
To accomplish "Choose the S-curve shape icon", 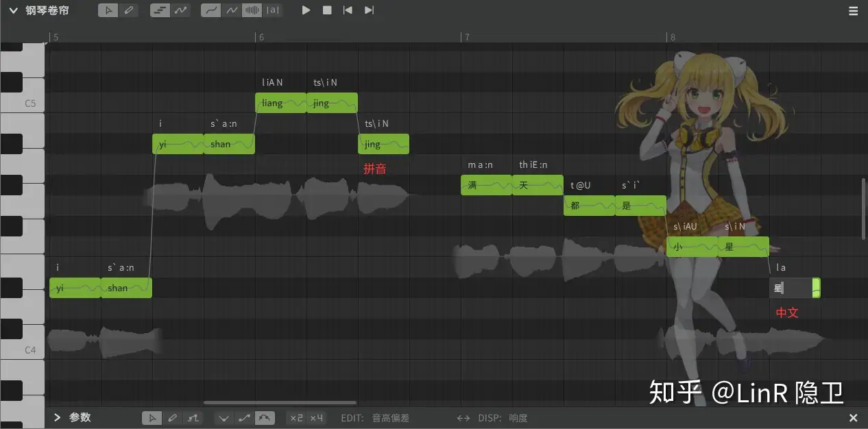I will [244, 417].
